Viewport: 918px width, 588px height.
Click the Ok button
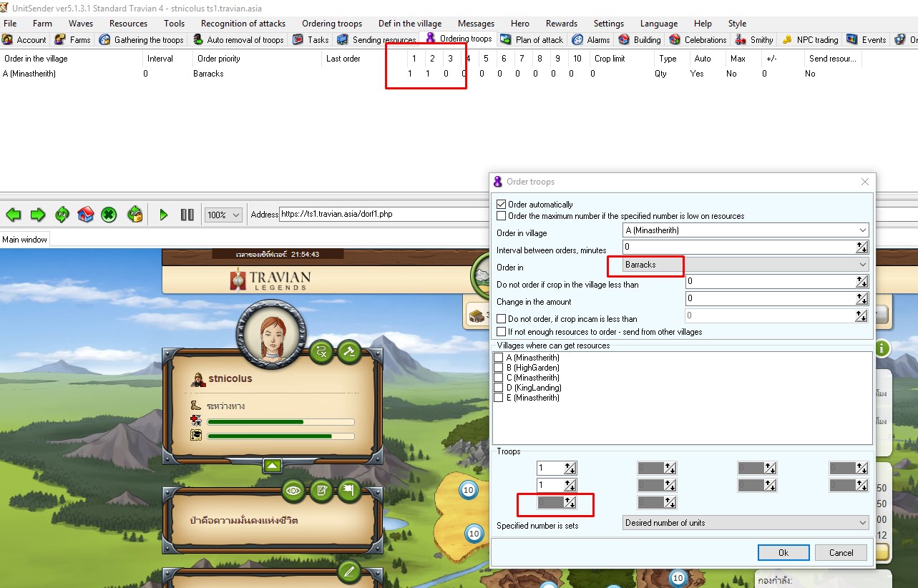783,552
